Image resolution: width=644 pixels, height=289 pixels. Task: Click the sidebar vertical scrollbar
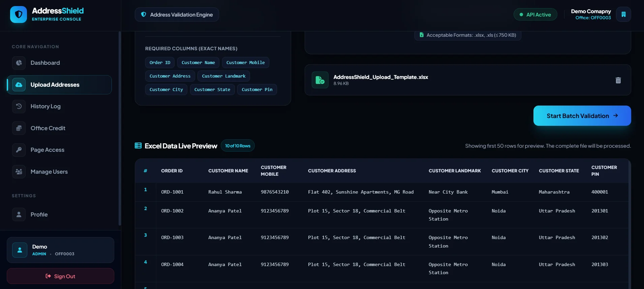click(120, 128)
